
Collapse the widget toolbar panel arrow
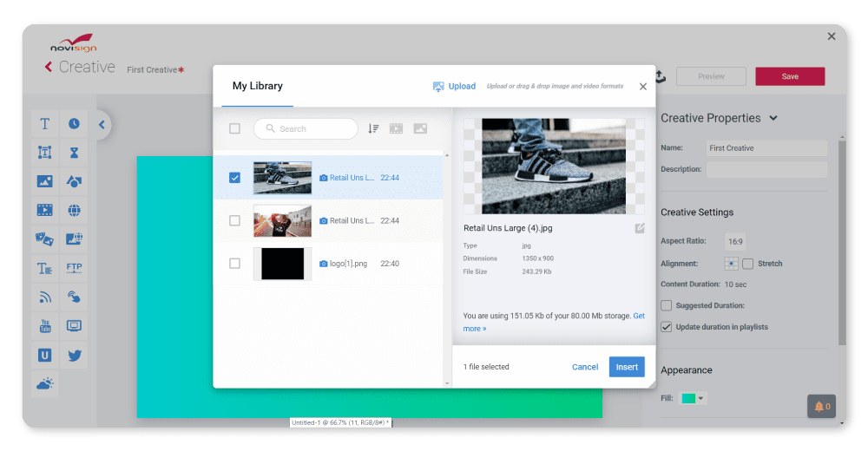tap(102, 125)
